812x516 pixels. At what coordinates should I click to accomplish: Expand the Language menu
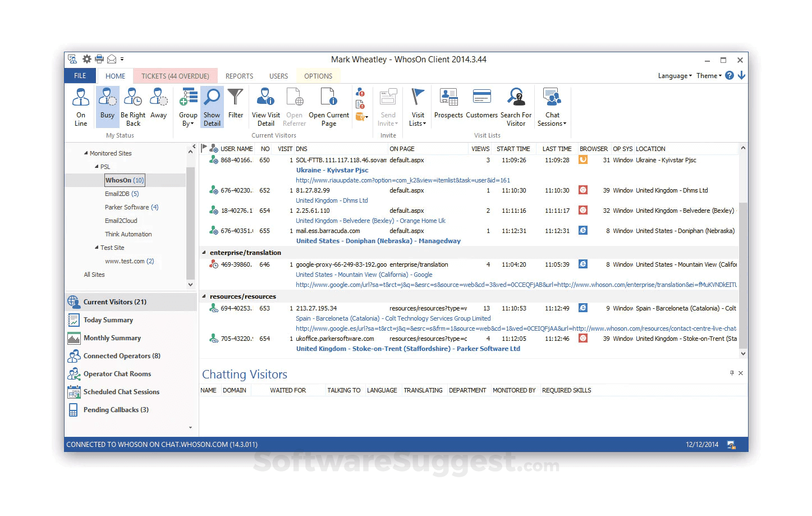pos(675,76)
